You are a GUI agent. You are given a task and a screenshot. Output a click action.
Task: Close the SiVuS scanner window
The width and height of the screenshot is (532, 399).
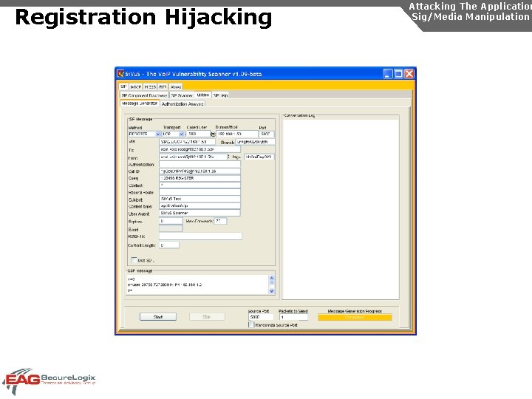point(409,74)
